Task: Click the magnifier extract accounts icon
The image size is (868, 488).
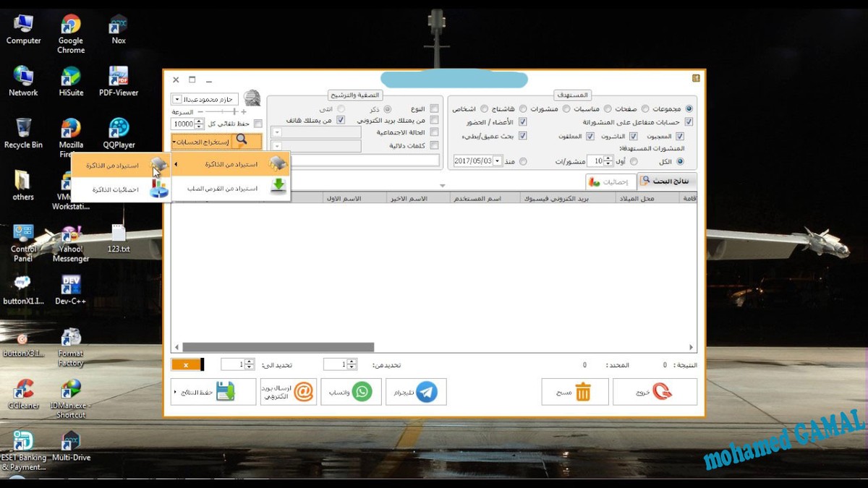Action: tap(241, 140)
